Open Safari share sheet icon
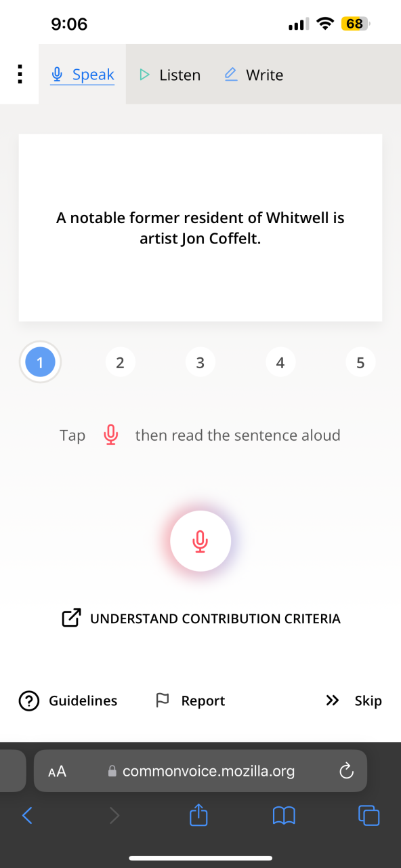401x868 pixels. click(198, 814)
